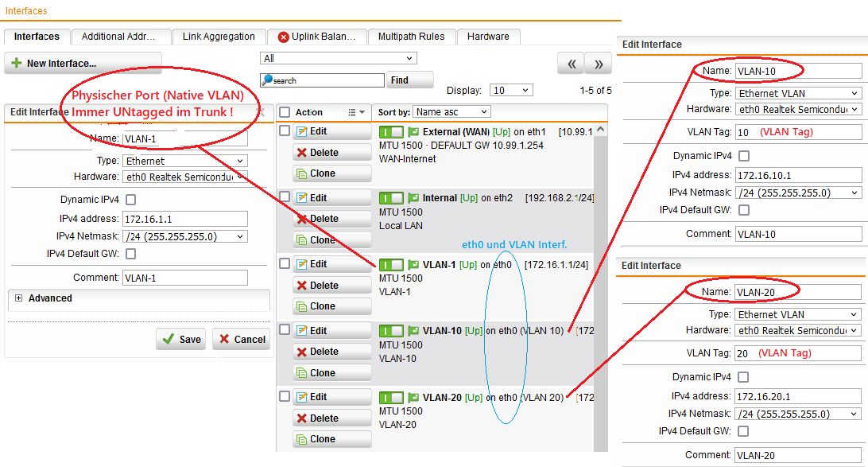
Task: Toggle the External (WAN) interface status switch
Action: tap(391, 132)
